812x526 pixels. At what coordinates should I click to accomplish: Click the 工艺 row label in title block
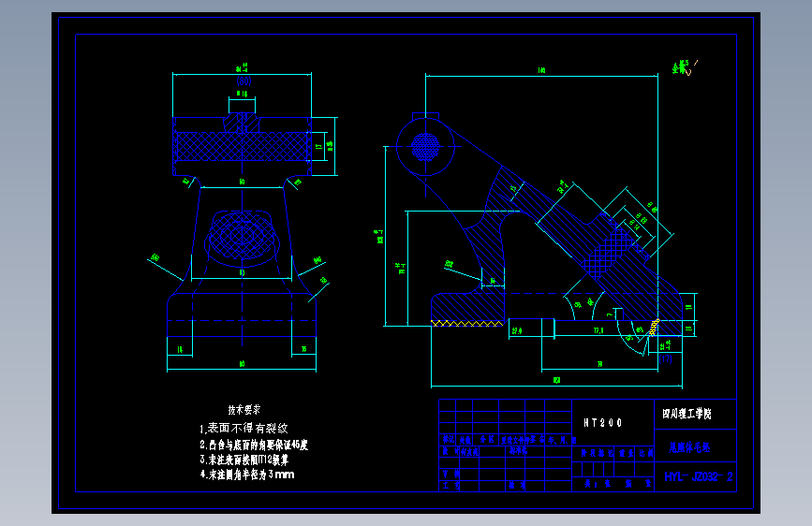[450, 486]
